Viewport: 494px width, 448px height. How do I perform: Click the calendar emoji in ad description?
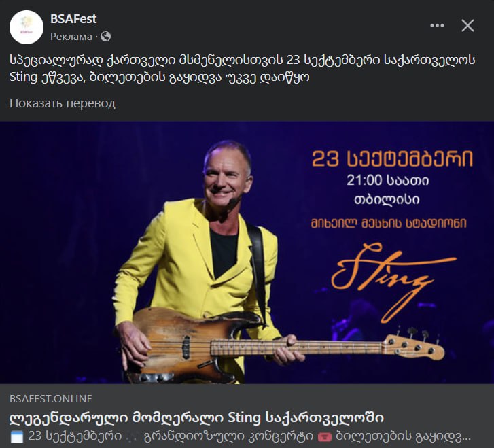pyautogui.click(x=17, y=435)
